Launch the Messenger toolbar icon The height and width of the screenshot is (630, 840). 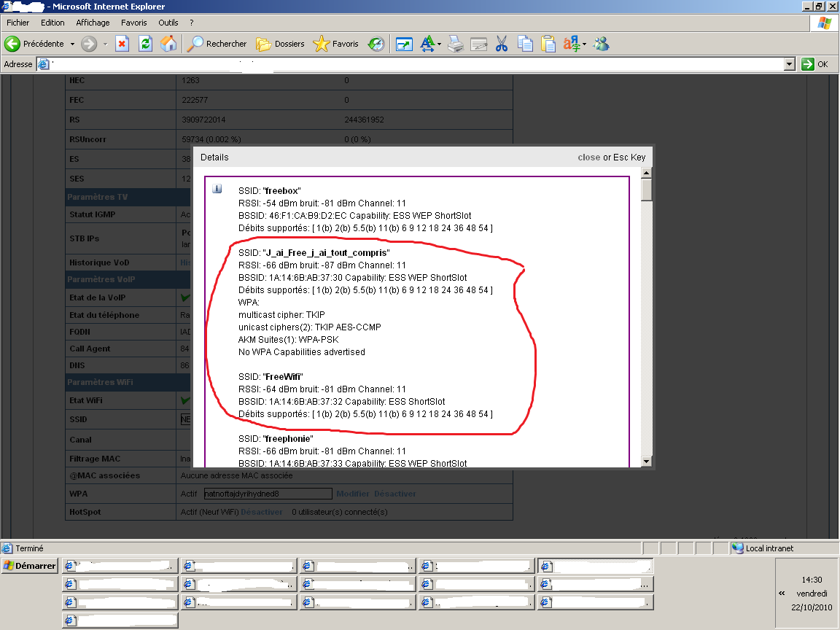tap(601, 44)
